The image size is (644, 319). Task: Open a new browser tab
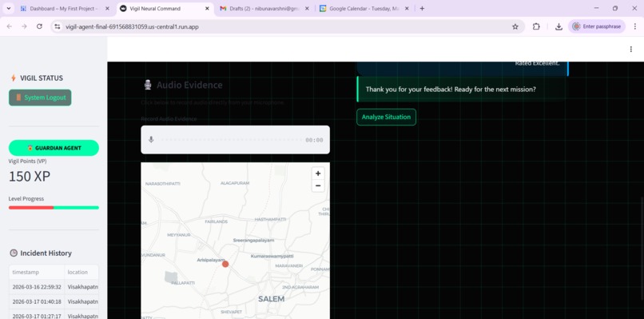pyautogui.click(x=422, y=8)
